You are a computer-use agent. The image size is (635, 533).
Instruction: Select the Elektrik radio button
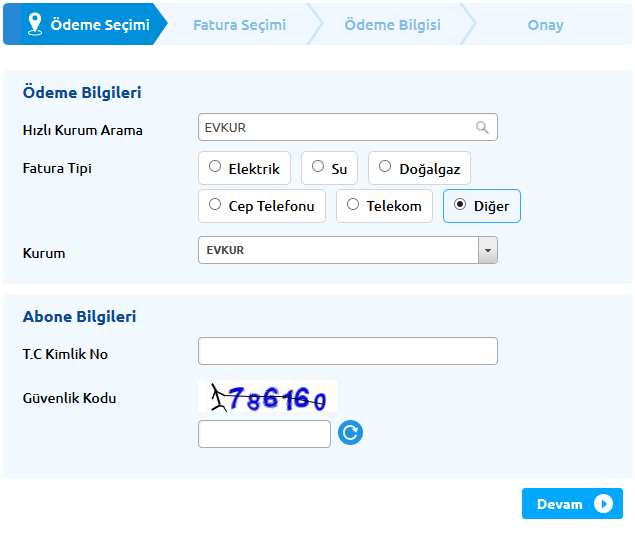point(215,167)
